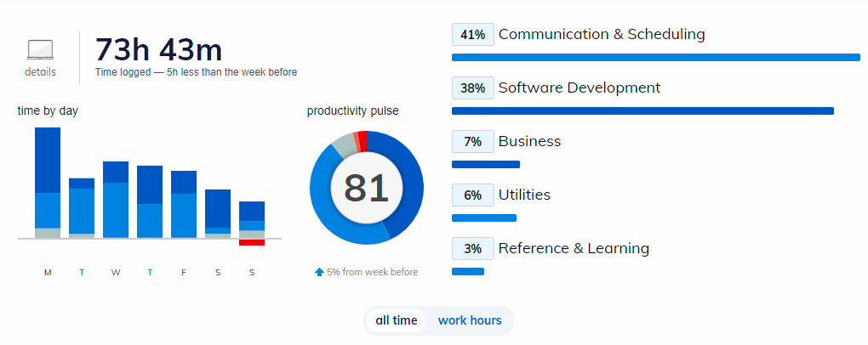Switch to the work hours view

tap(470, 320)
